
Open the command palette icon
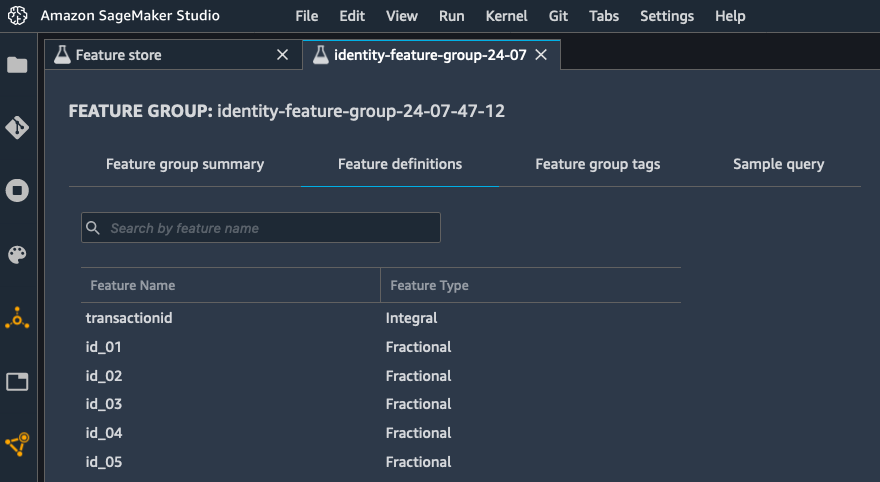[17, 255]
